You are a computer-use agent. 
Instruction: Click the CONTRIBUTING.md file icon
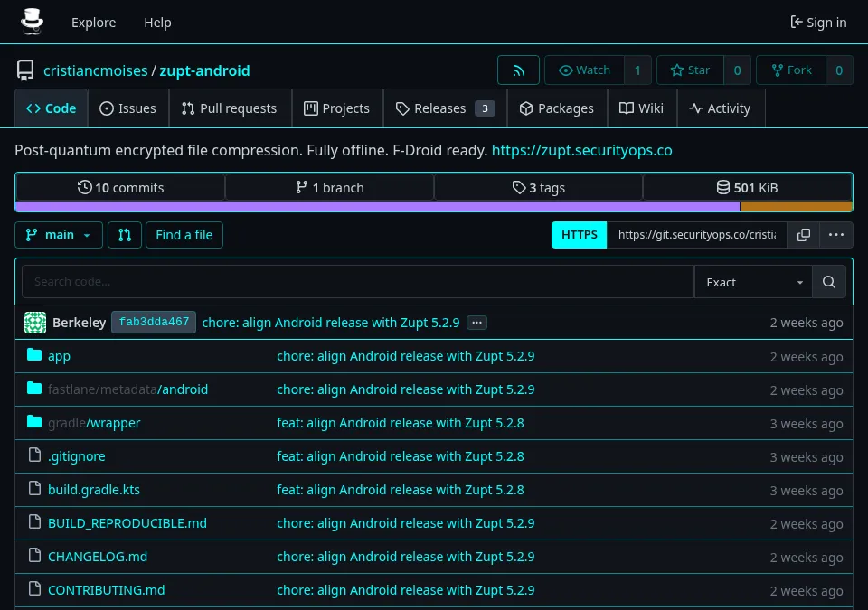tap(35, 588)
